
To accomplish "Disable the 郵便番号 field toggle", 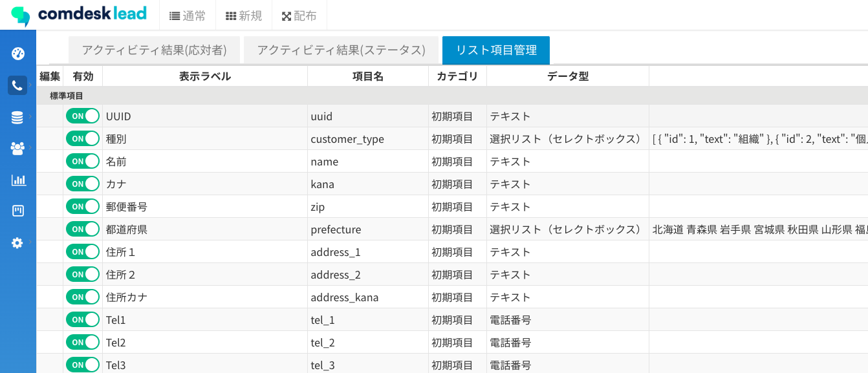I will tap(83, 207).
